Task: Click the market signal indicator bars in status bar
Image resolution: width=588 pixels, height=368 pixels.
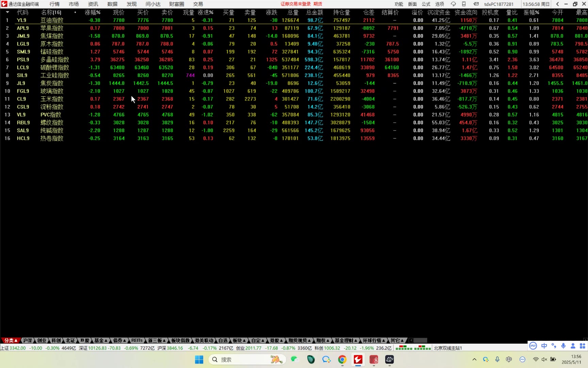Action: point(413,348)
